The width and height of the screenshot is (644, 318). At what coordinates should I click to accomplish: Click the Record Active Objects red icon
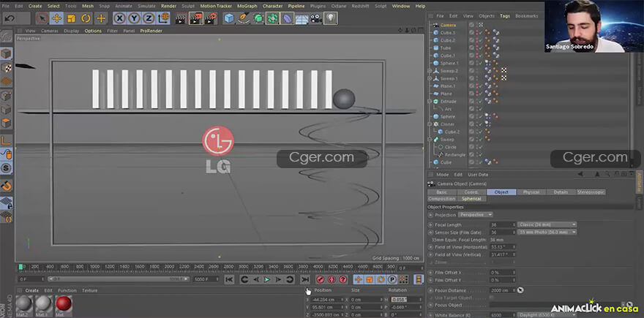click(x=321, y=279)
